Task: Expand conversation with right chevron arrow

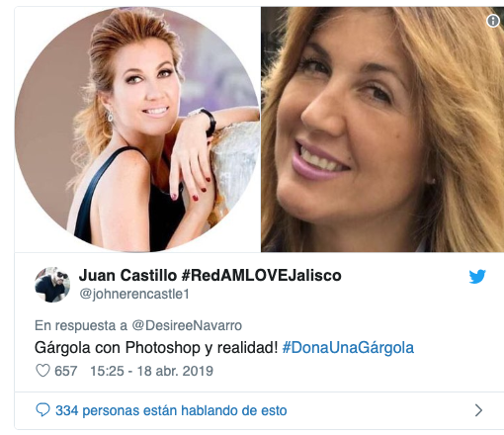Action: (x=478, y=410)
